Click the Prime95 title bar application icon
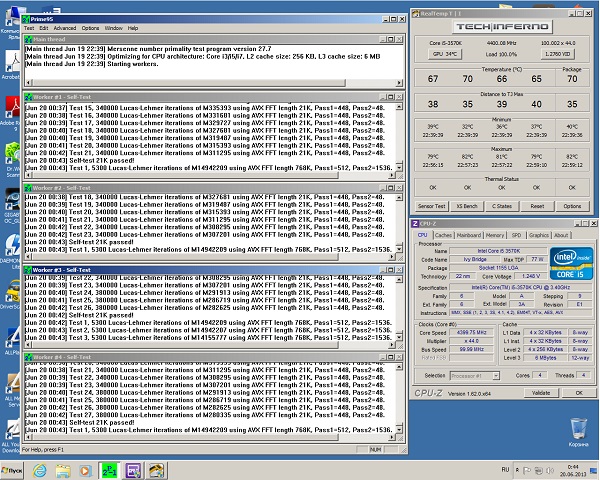The image size is (600, 480). tap(26, 19)
